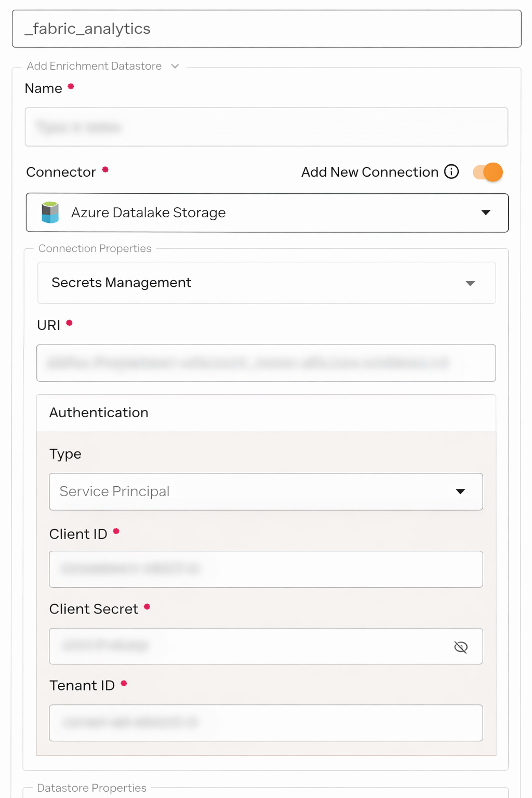
Task: Click into the URI input field
Action: click(x=266, y=363)
